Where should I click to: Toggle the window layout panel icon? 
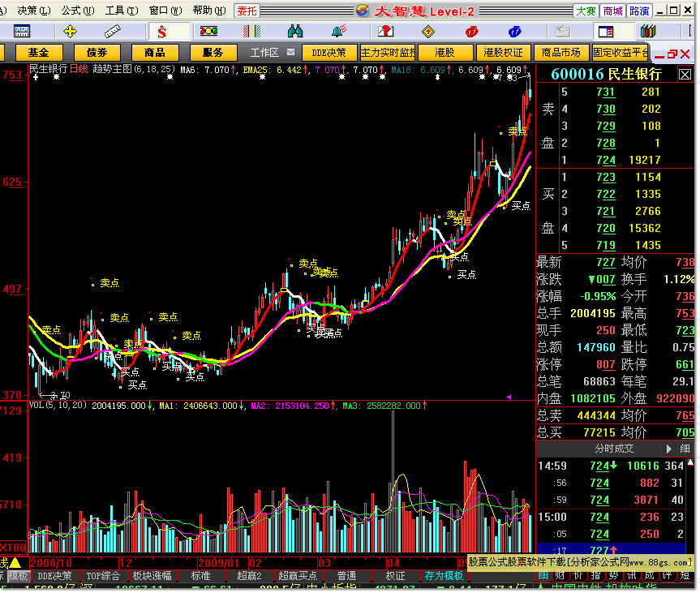point(606,32)
